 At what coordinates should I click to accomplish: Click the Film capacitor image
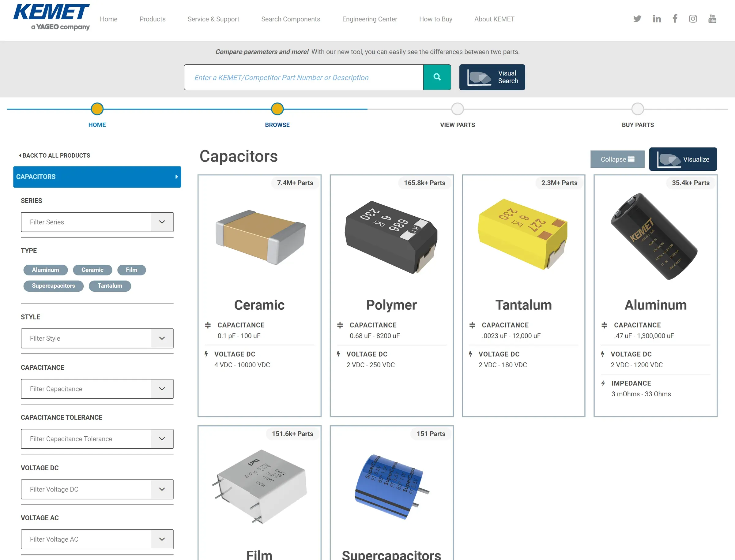259,487
